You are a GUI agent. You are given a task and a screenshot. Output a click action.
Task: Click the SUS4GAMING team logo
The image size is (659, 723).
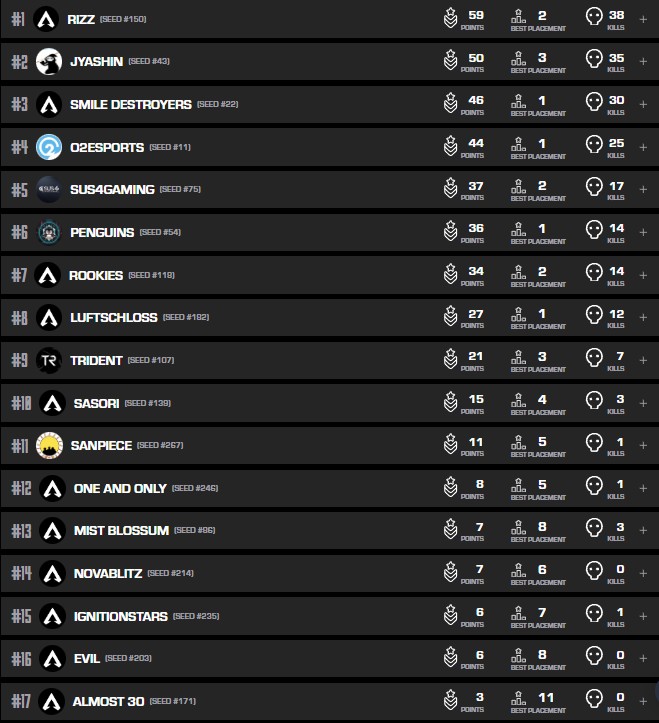49,189
